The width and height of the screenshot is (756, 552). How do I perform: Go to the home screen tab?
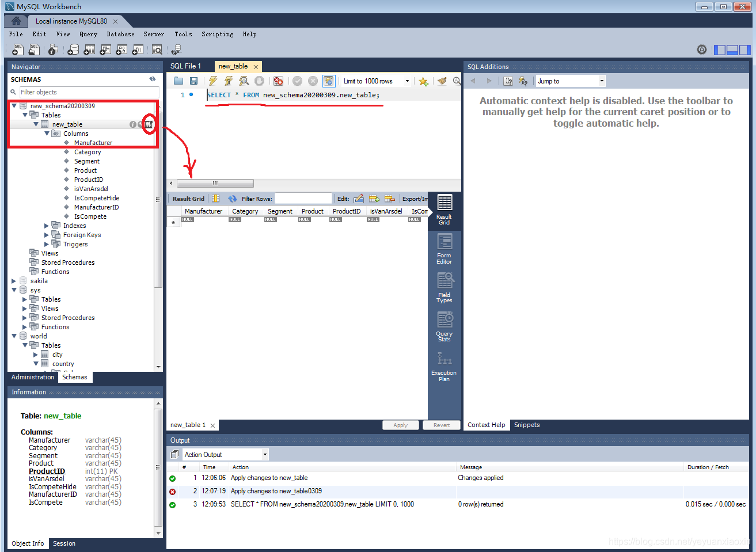(16, 21)
